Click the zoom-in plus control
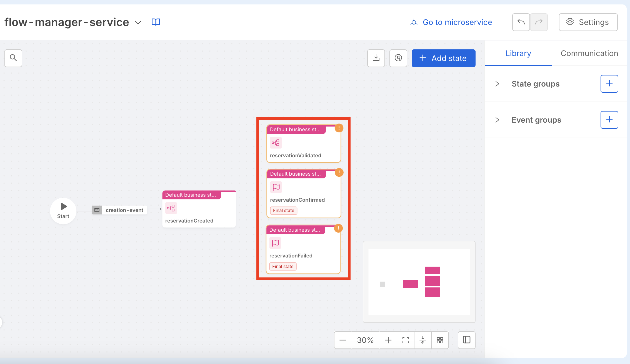Image resolution: width=630 pixels, height=364 pixels. tap(388, 340)
